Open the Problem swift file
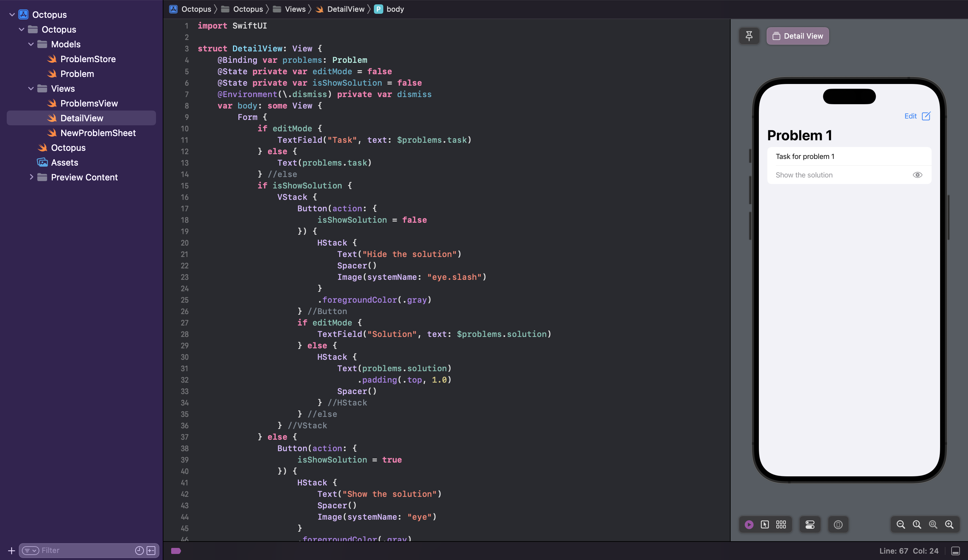968x560 pixels. pyautogui.click(x=77, y=74)
